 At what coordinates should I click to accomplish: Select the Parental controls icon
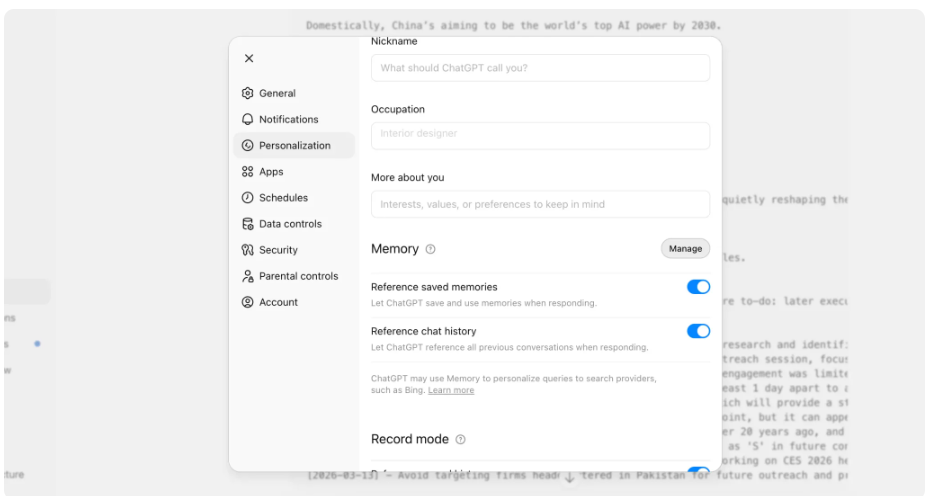point(248,276)
